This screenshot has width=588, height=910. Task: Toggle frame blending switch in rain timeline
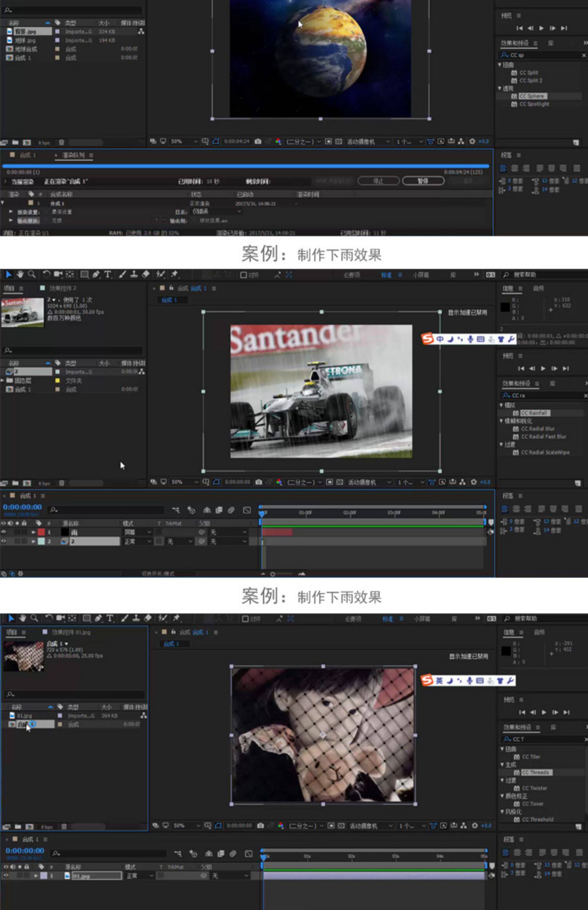tap(219, 510)
